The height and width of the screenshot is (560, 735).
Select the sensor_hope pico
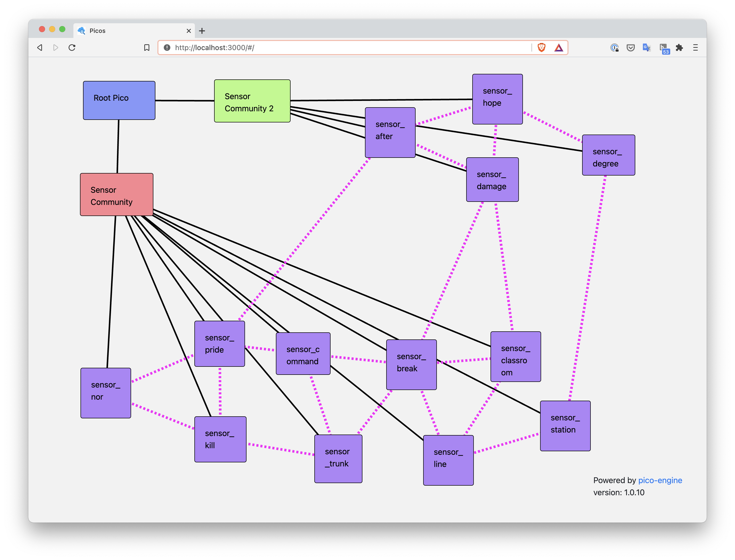497,99
